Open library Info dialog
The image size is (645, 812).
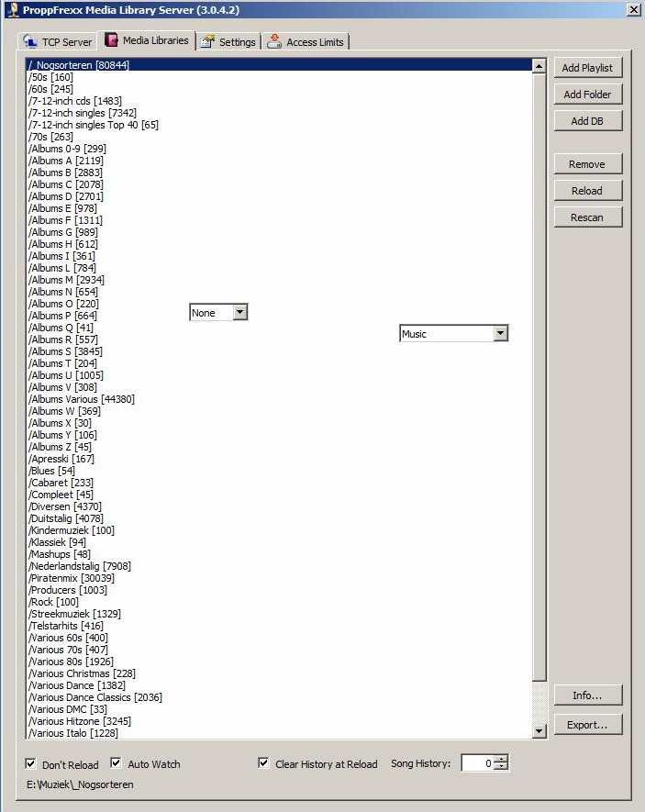tap(587, 695)
